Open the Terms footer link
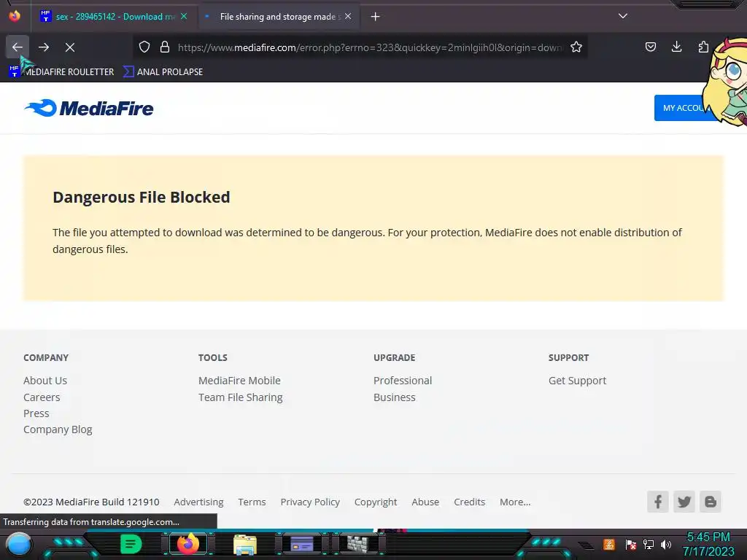 tap(252, 502)
